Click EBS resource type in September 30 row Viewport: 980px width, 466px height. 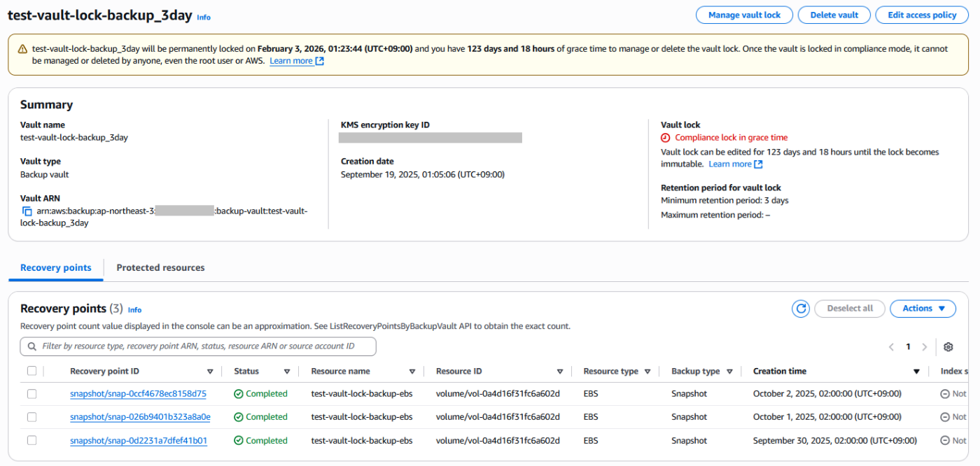(x=591, y=441)
